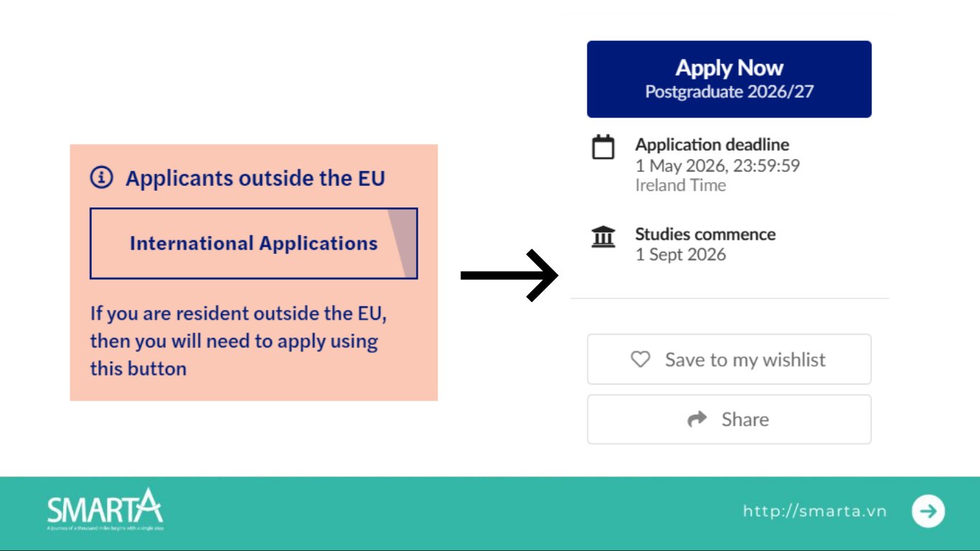This screenshot has width=980, height=551.
Task: Open the http://smarta.vn link
Action: [814, 511]
